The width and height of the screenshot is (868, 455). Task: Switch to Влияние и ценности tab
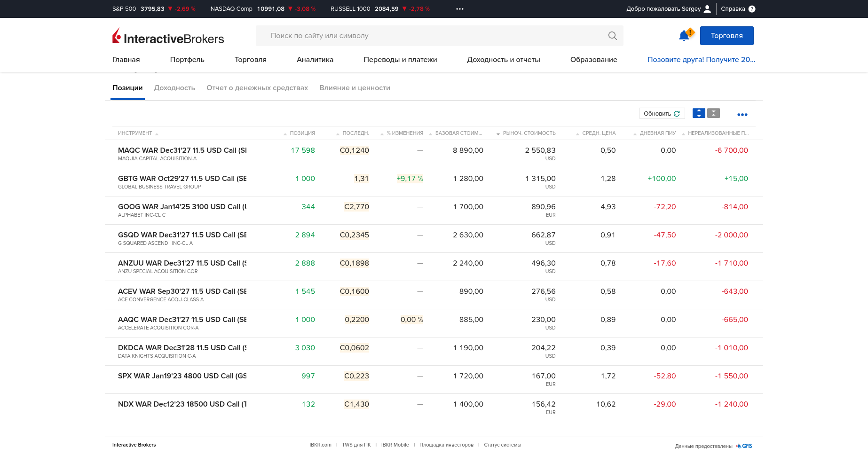pyautogui.click(x=355, y=88)
